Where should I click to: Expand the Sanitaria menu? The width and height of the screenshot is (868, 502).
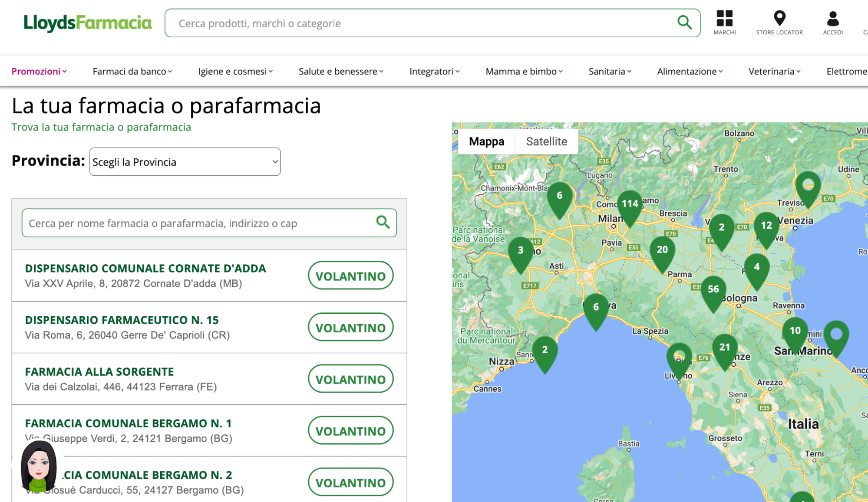(x=610, y=71)
